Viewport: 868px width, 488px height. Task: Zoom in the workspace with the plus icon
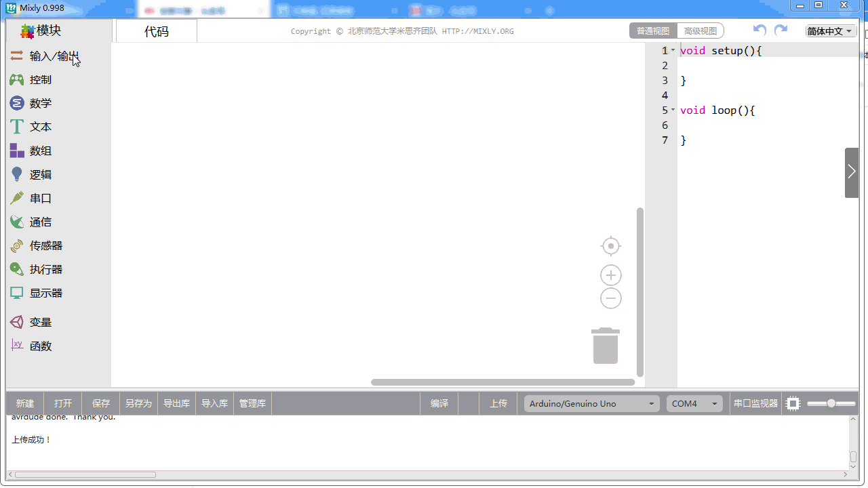coord(611,275)
